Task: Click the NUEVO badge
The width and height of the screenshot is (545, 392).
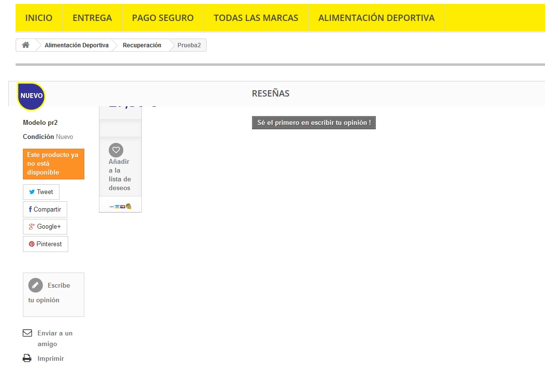Action: pyautogui.click(x=31, y=96)
